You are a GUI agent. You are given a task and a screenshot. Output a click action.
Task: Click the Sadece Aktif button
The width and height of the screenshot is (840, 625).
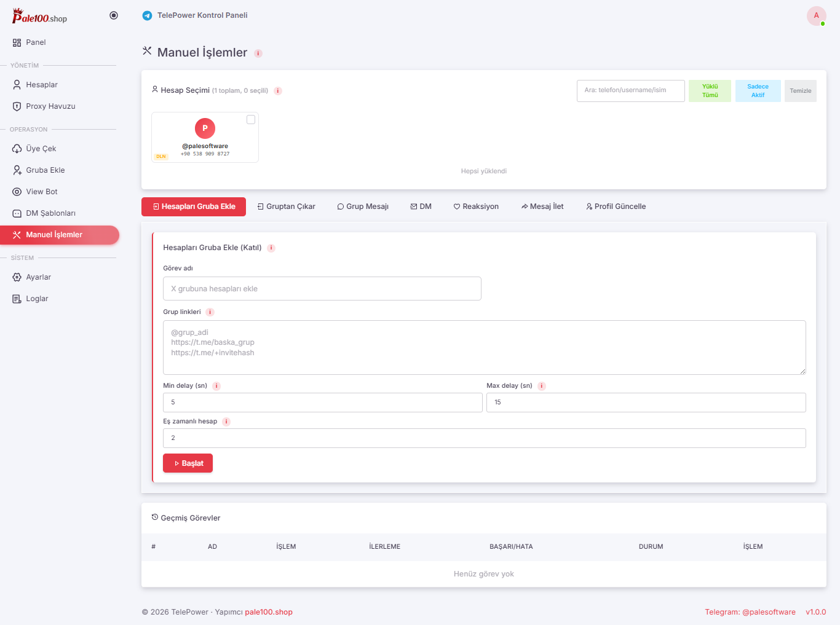click(758, 90)
